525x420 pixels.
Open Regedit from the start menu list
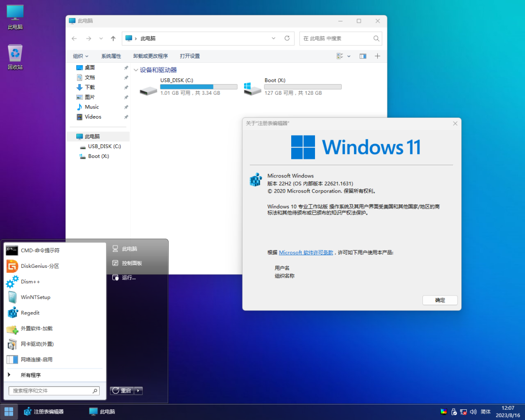30,313
